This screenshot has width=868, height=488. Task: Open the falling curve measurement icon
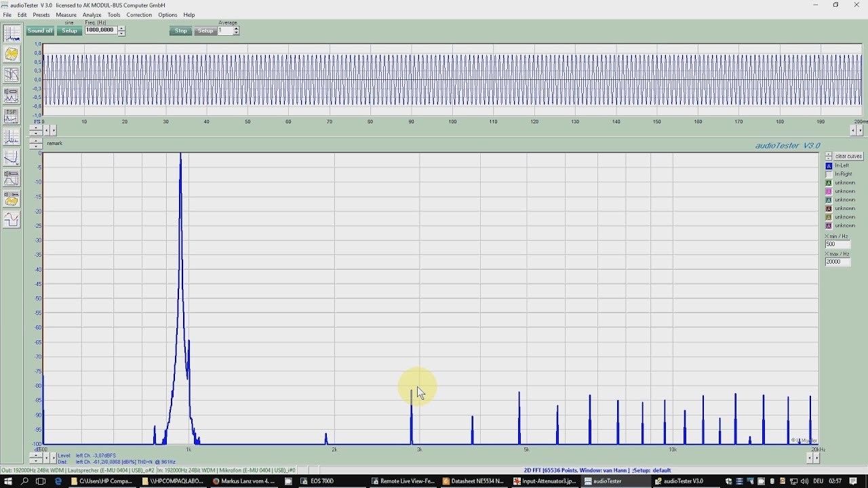(x=12, y=157)
